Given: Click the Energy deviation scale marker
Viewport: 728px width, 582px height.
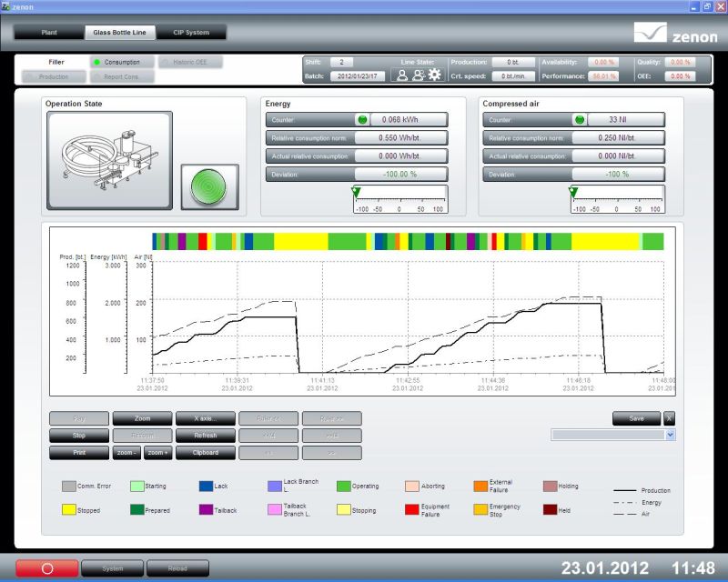Looking at the screenshot, I should click(356, 191).
